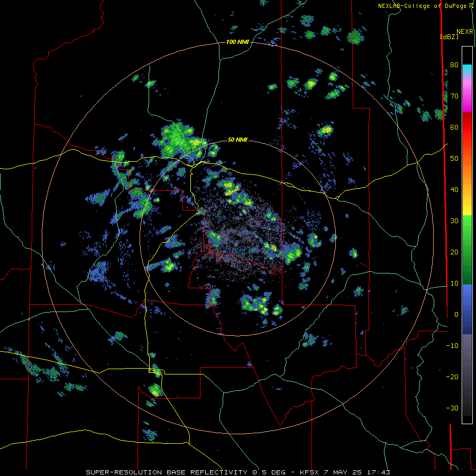Click the 10 dBZ scale label
The image size is (476, 476).
(x=454, y=283)
